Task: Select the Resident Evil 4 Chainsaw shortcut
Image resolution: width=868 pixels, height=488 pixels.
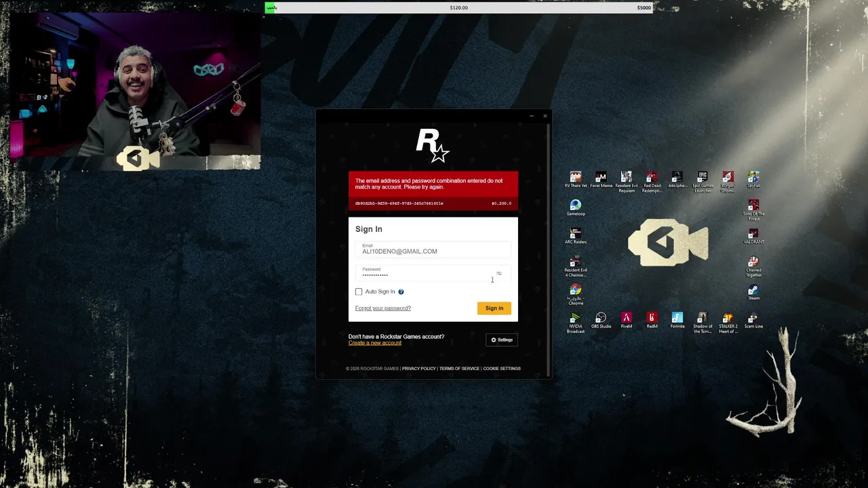Action: pos(576,266)
